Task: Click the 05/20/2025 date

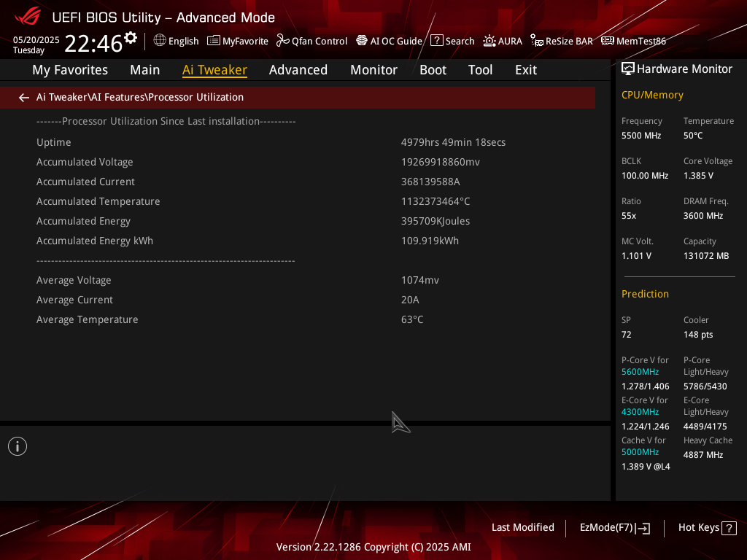Action: 36,40
